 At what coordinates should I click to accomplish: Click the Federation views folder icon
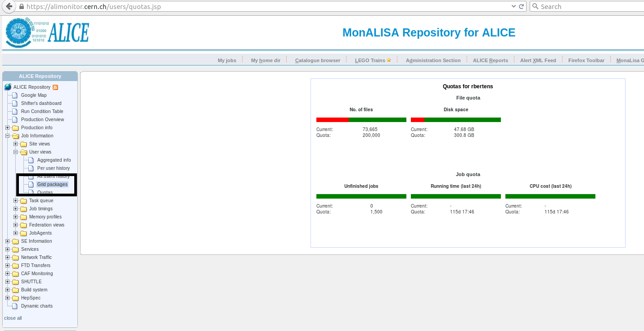point(23,225)
